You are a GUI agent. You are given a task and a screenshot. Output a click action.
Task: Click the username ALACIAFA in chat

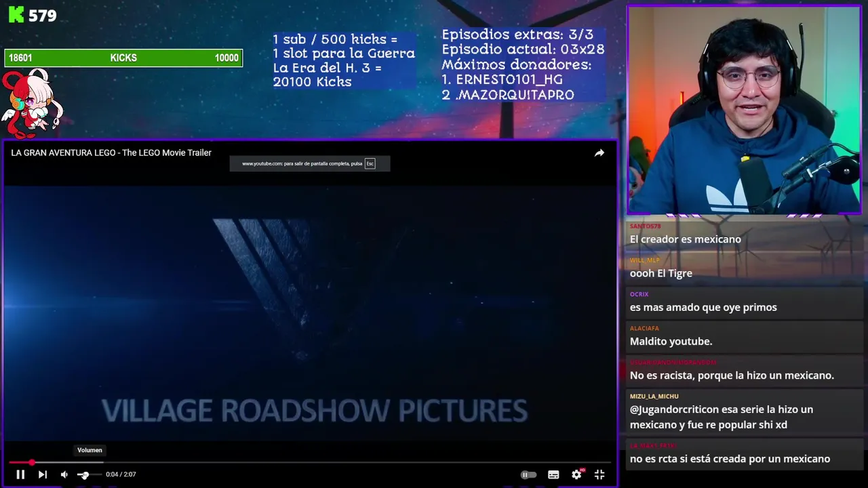(644, 328)
